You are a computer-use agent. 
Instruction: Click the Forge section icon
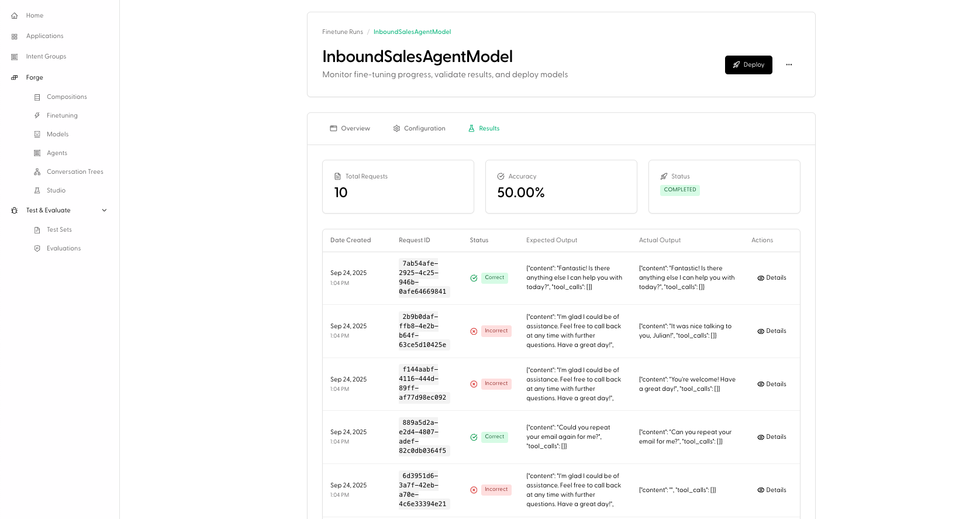15,77
